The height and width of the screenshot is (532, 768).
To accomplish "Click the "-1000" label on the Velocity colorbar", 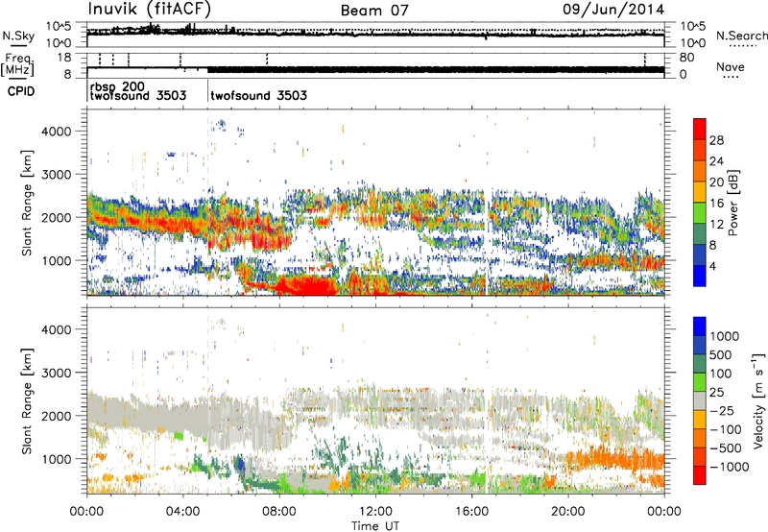I will click(730, 467).
